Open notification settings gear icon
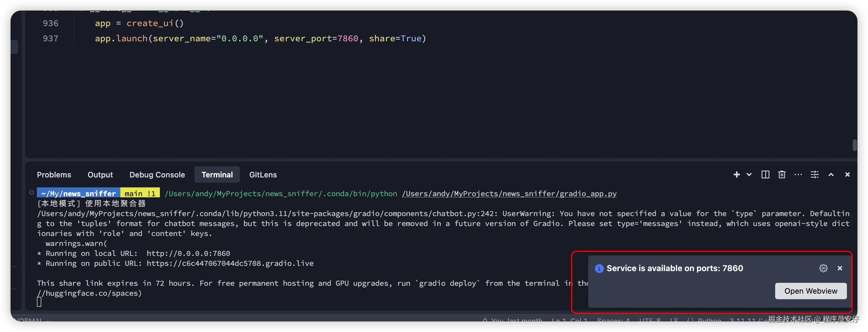 point(823,268)
